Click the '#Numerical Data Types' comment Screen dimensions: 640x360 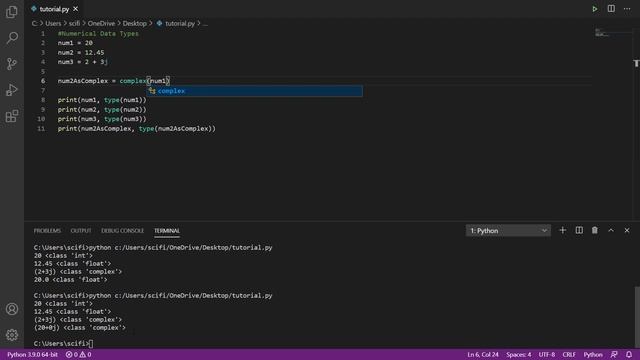tap(98, 33)
